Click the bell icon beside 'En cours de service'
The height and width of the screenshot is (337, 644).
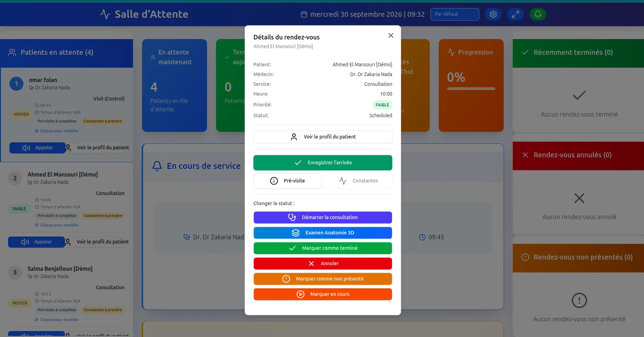[157, 166]
